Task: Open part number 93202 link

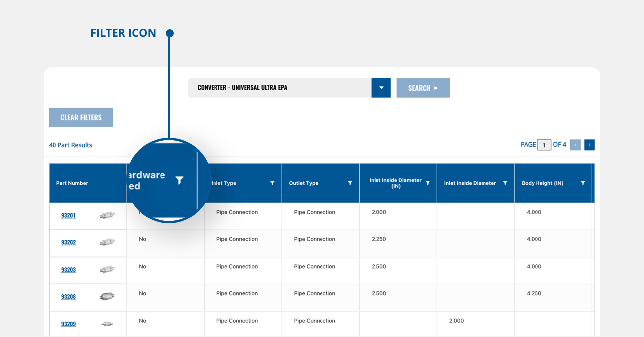Action: click(68, 243)
